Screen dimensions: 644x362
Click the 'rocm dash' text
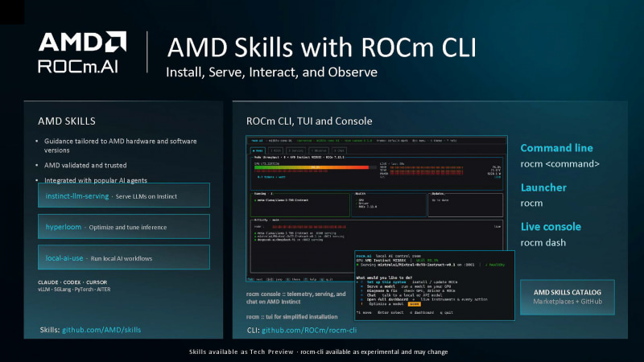click(543, 243)
